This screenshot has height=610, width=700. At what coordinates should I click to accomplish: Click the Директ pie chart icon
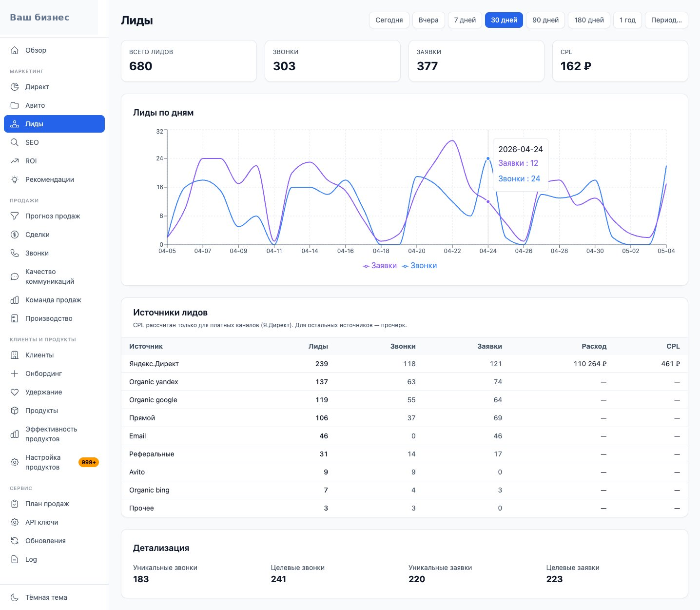[15, 87]
